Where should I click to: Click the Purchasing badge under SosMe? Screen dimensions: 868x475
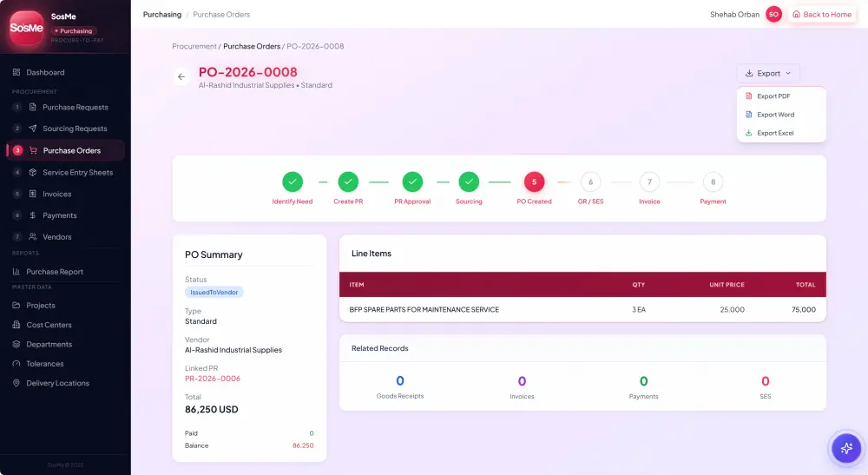point(74,31)
